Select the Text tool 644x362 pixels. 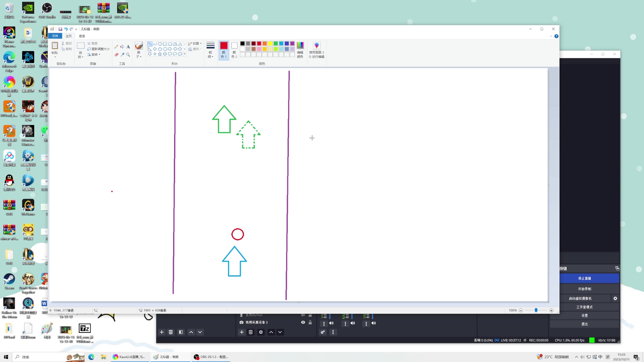pos(128,47)
